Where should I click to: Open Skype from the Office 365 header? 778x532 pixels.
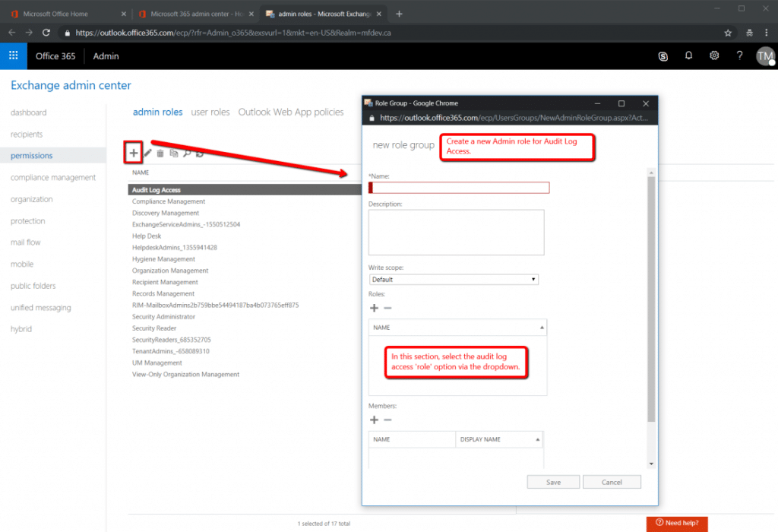click(x=663, y=56)
